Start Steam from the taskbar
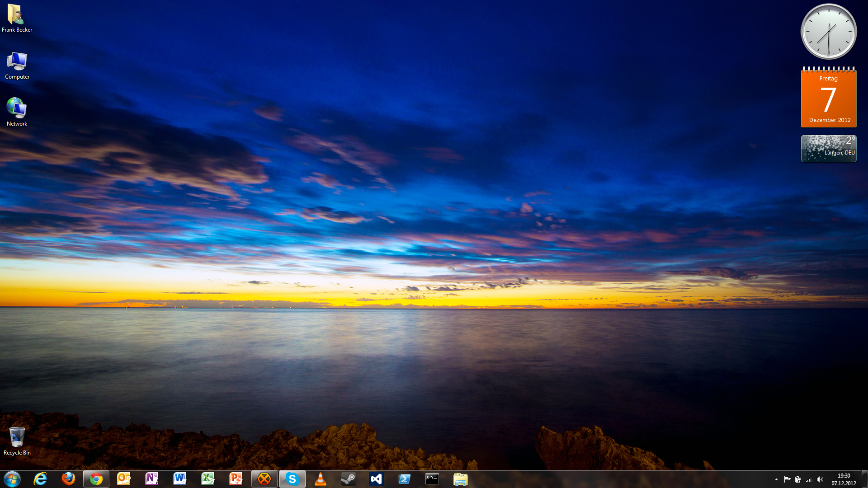This screenshot has height=488, width=868. tap(348, 479)
